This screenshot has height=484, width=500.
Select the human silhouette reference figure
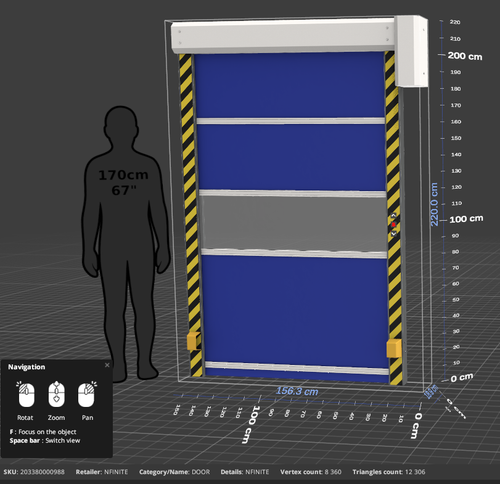pos(126,244)
